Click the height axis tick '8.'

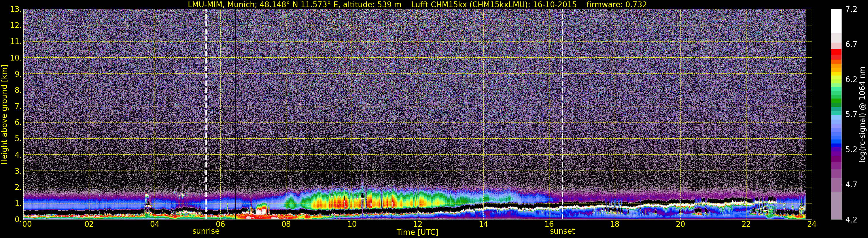click(x=18, y=90)
